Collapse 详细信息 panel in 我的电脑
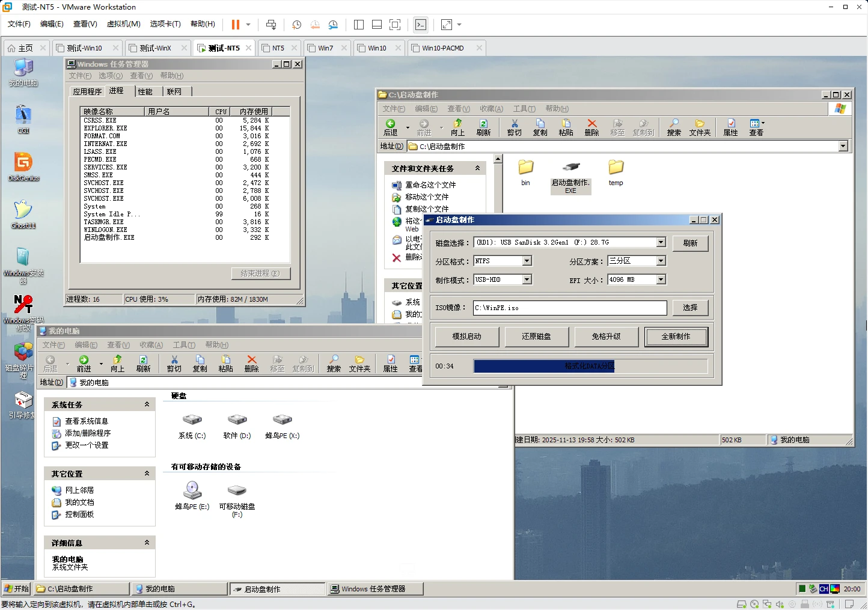This screenshot has width=868, height=610. pos(147,542)
